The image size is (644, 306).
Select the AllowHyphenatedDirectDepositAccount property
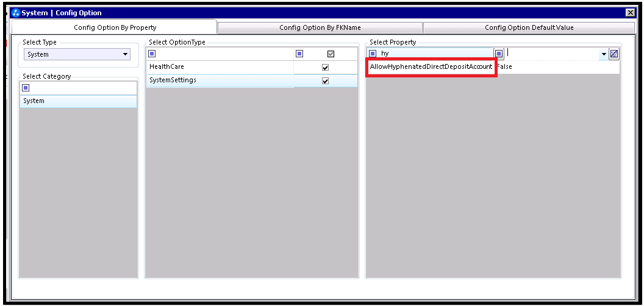pyautogui.click(x=431, y=67)
